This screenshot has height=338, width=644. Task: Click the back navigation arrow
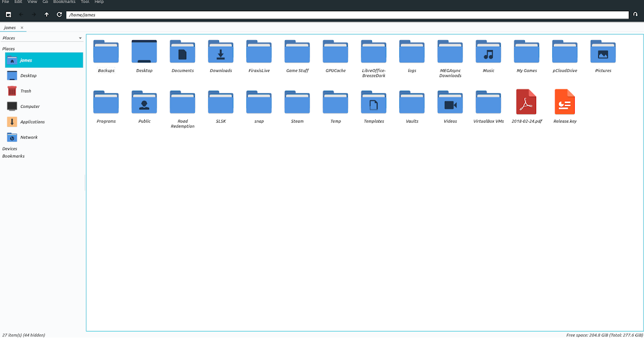pos(21,14)
